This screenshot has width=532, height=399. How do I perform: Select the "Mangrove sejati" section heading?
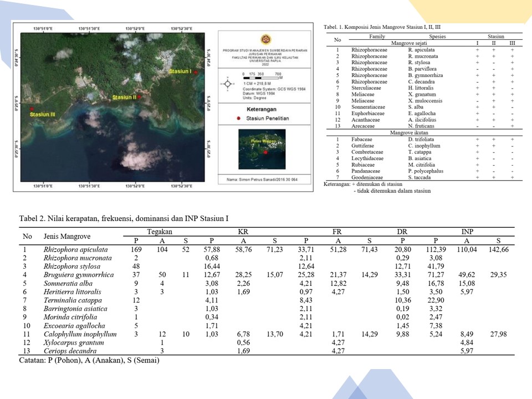point(409,43)
